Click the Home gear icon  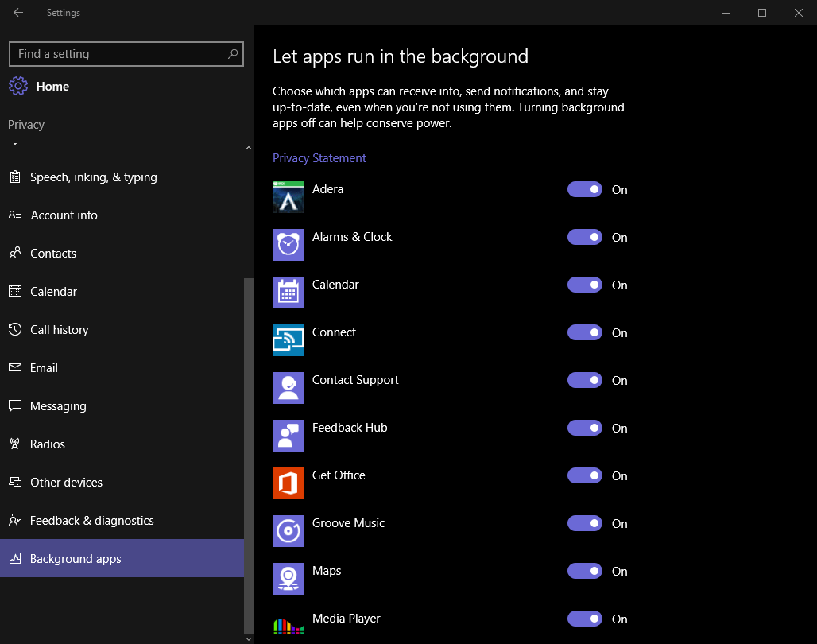(18, 86)
